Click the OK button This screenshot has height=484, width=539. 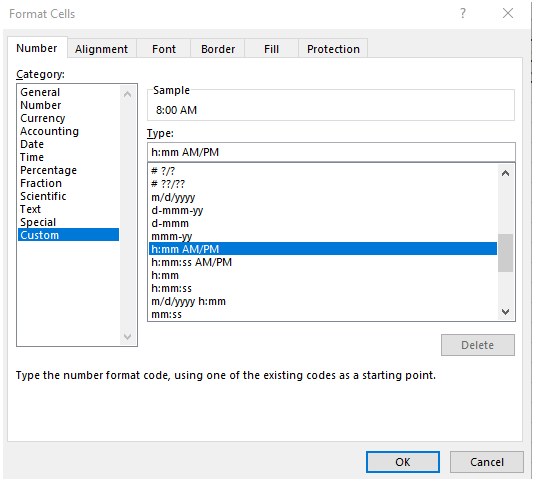tap(403, 462)
